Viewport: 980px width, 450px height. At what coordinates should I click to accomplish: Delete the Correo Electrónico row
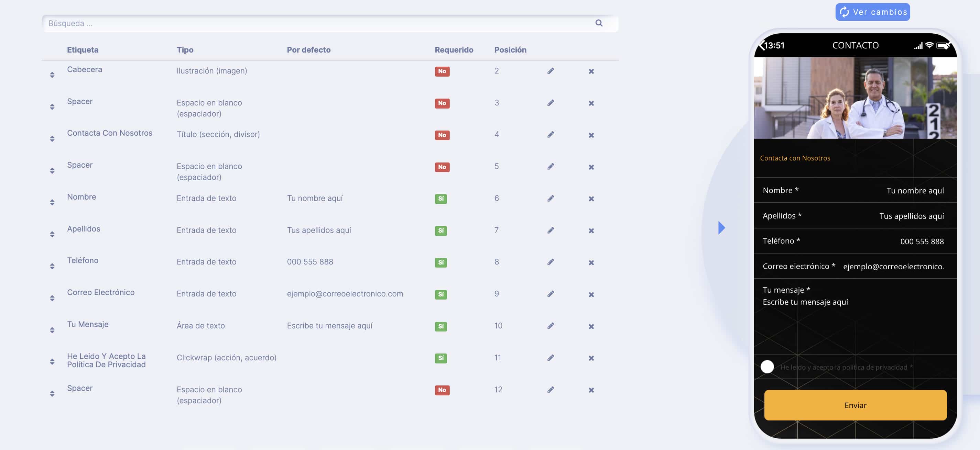click(x=591, y=294)
